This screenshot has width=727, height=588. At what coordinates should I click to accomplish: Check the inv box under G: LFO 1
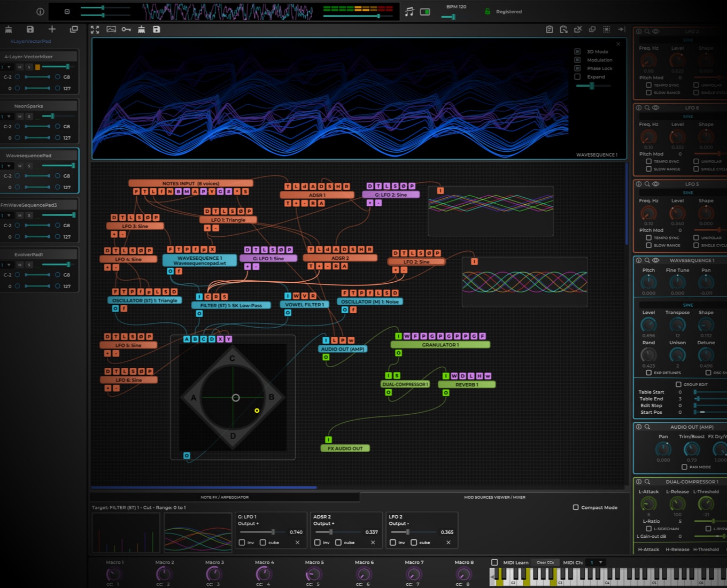click(x=242, y=543)
